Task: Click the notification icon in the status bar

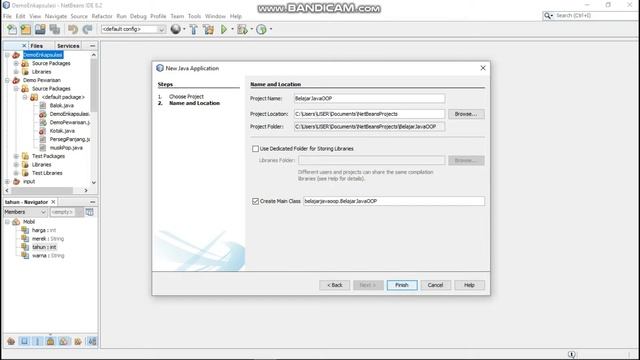Action: point(571,354)
